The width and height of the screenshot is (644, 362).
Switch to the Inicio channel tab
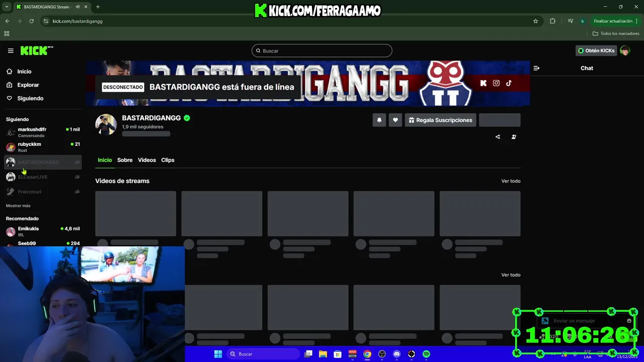105,160
